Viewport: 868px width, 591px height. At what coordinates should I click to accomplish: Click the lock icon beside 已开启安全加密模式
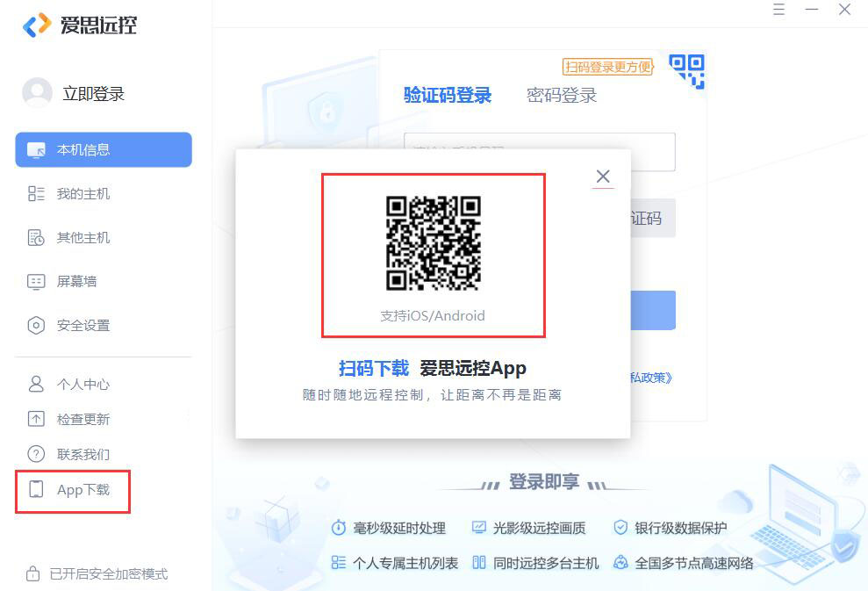tap(32, 573)
